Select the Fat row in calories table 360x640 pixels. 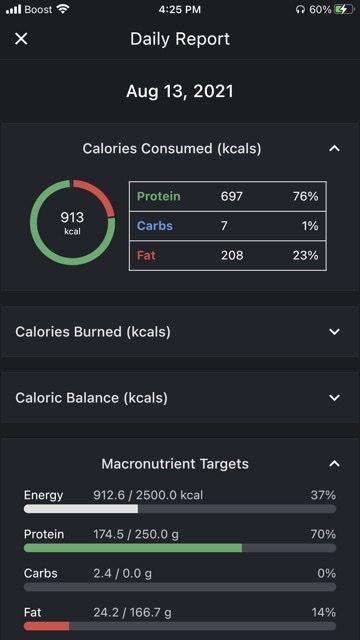point(228,256)
